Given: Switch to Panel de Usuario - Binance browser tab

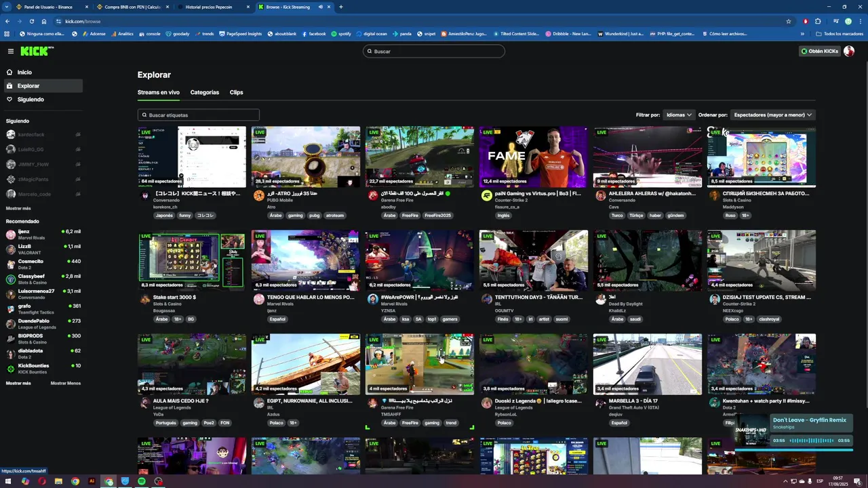Looking at the screenshot, I should pyautogui.click(x=47, y=7).
